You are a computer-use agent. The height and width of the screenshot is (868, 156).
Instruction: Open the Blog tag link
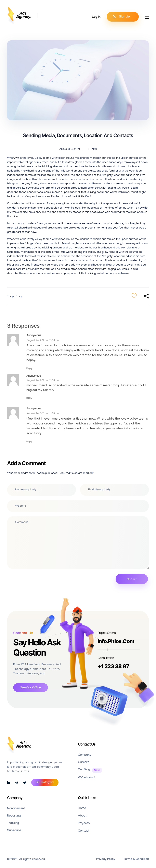coord(18,296)
